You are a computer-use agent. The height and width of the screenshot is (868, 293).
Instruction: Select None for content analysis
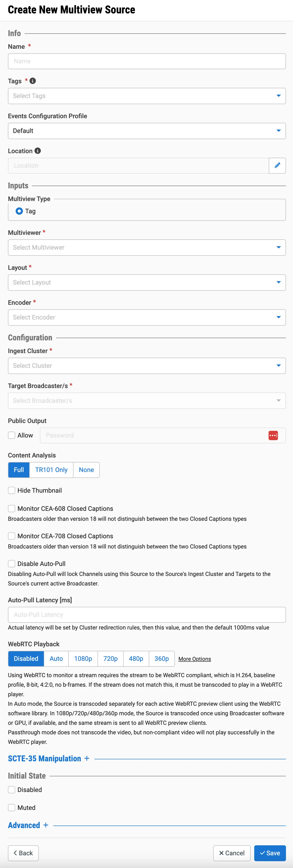pyautogui.click(x=86, y=470)
